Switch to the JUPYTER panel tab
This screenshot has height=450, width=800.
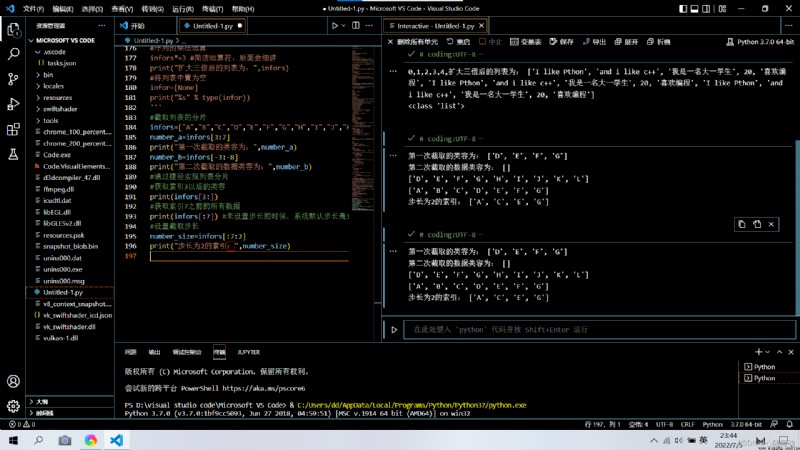coord(248,352)
